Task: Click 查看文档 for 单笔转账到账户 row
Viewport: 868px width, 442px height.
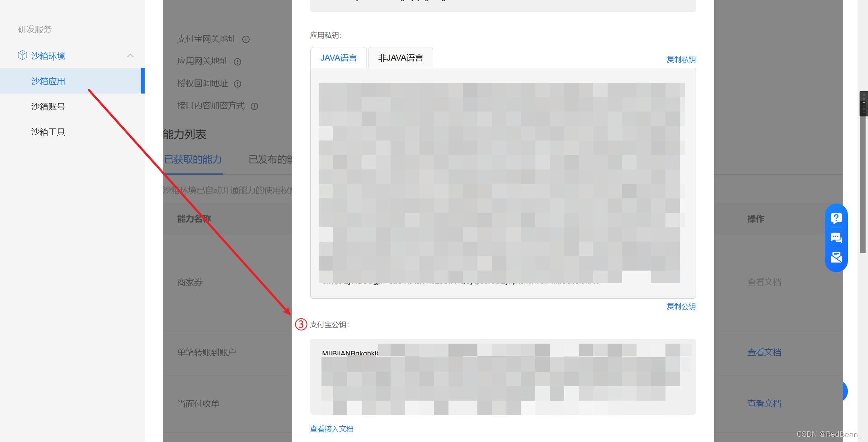Action: [764, 352]
